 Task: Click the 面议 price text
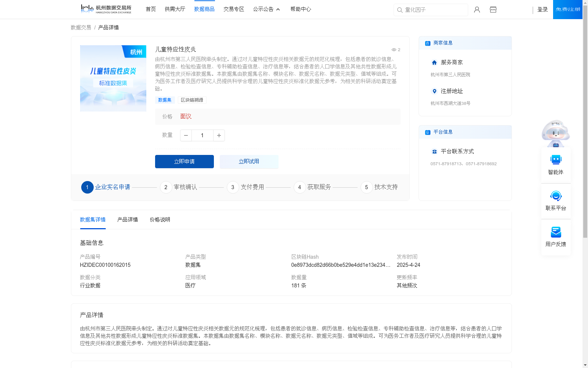pos(186,117)
